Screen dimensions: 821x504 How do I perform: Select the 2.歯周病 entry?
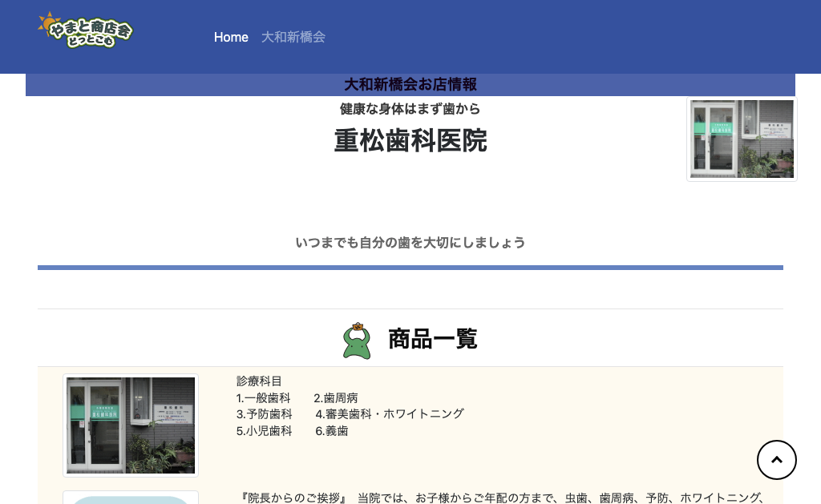coord(336,398)
